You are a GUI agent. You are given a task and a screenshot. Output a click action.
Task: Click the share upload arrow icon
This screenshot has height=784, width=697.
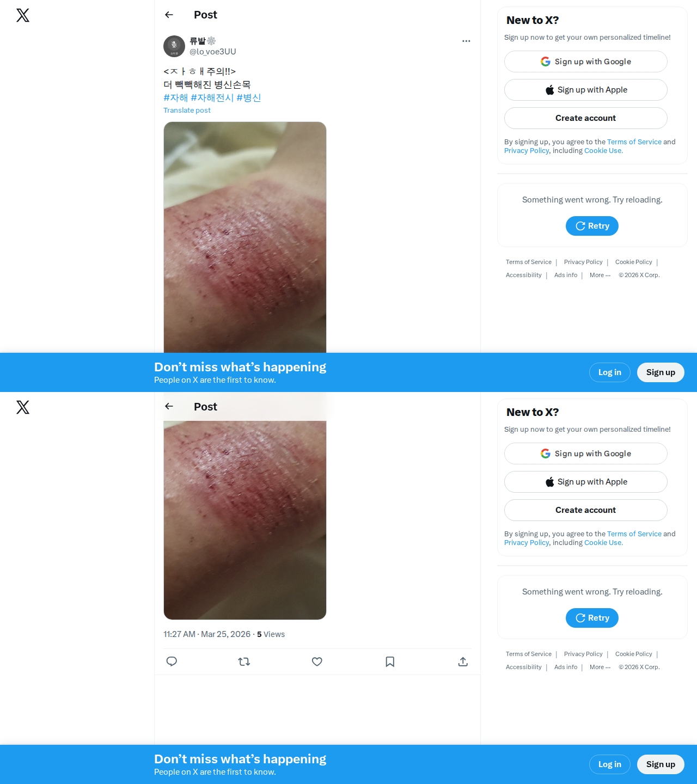click(x=463, y=661)
